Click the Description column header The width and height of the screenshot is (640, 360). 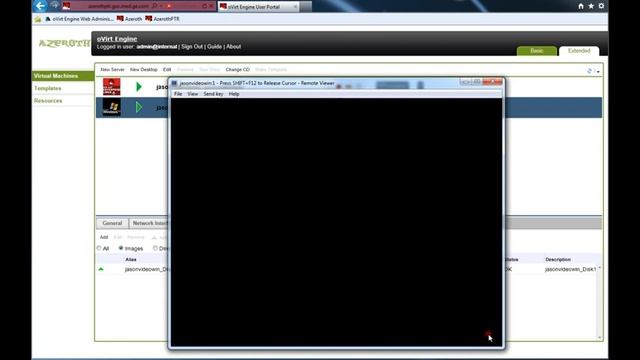(558, 259)
